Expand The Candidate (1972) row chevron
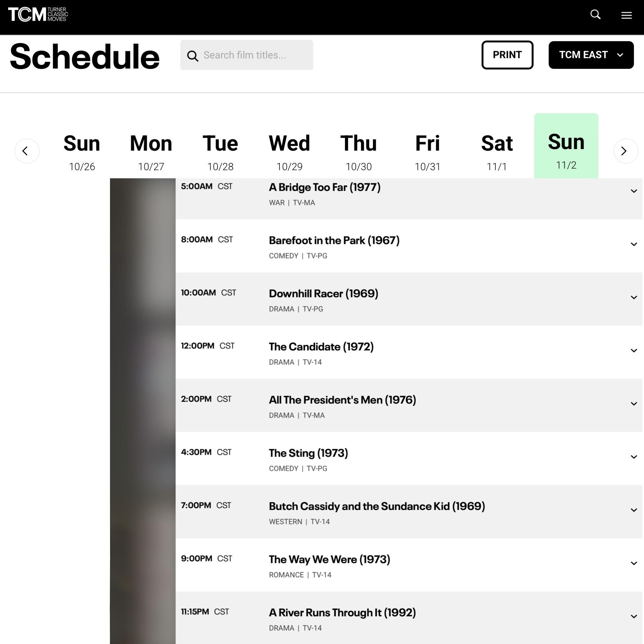Viewport: 644px width, 644px height. (633, 351)
